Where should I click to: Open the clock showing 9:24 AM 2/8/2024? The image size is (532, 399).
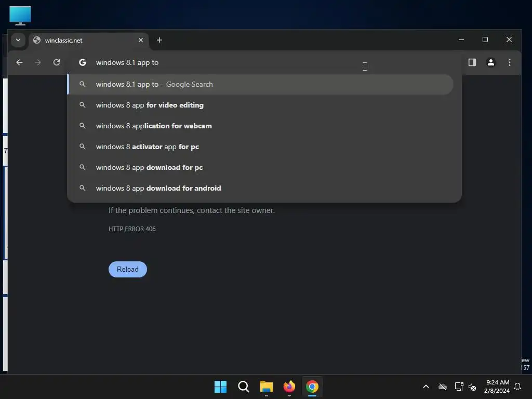tap(497, 387)
